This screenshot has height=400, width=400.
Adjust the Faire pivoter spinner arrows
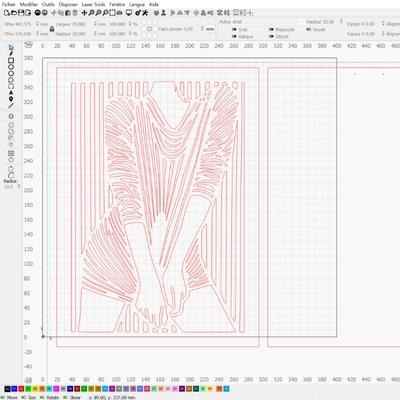(x=202, y=29)
